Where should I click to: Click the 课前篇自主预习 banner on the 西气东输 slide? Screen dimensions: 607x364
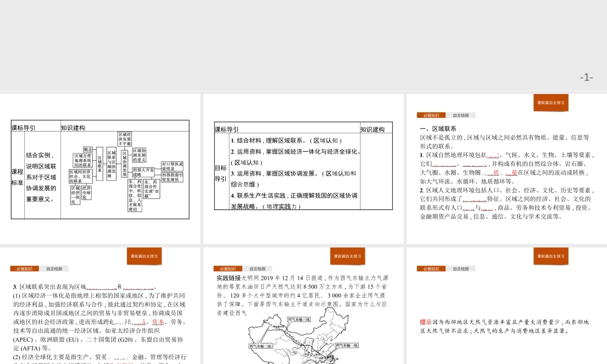(347, 256)
